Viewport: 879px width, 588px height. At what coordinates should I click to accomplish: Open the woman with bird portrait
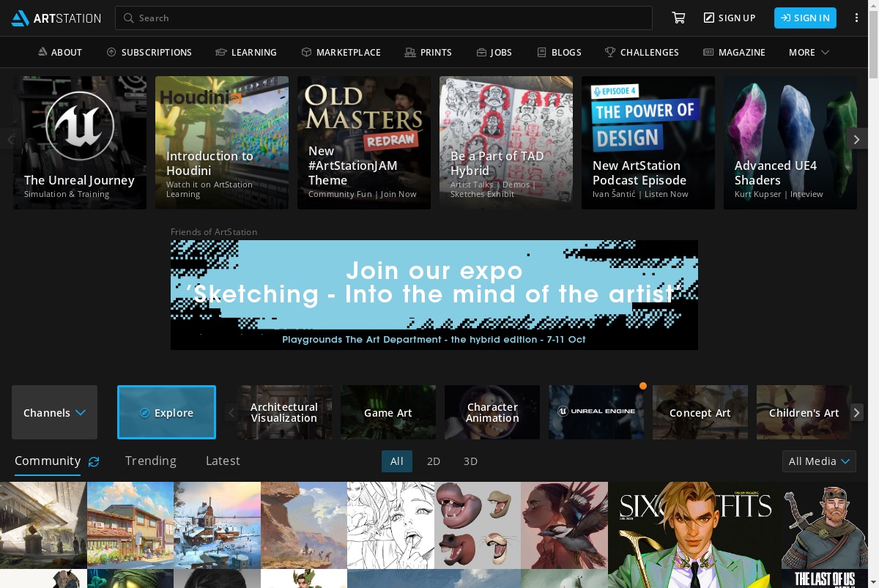pos(564,525)
